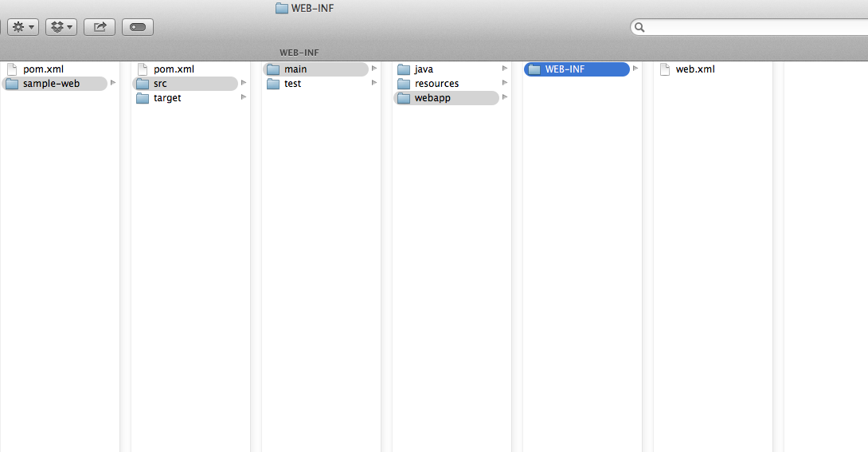868x452 pixels.
Task: Click disclosure arrow beside test
Action: (x=374, y=83)
